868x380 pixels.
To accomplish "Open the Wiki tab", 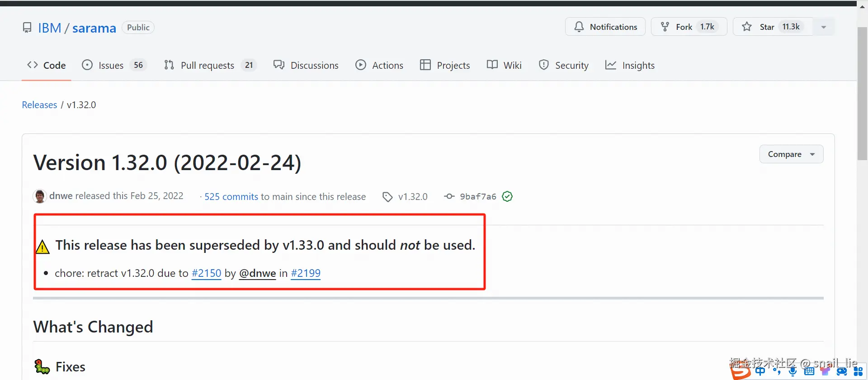I will click(504, 65).
